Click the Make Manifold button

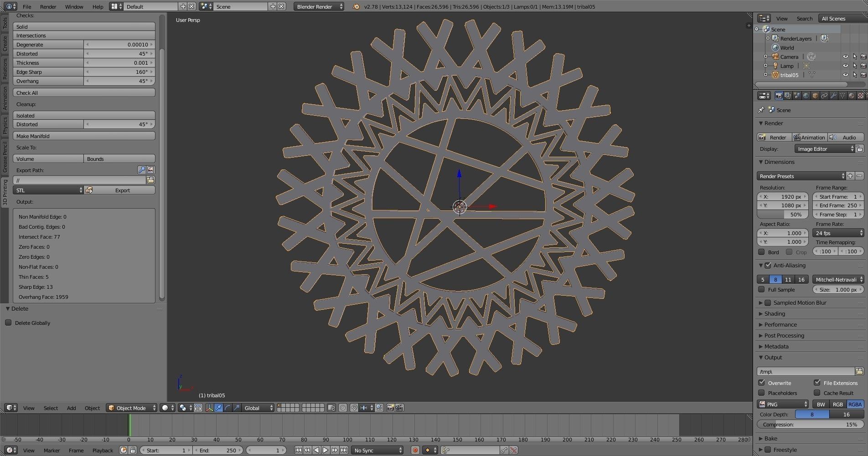click(x=84, y=136)
